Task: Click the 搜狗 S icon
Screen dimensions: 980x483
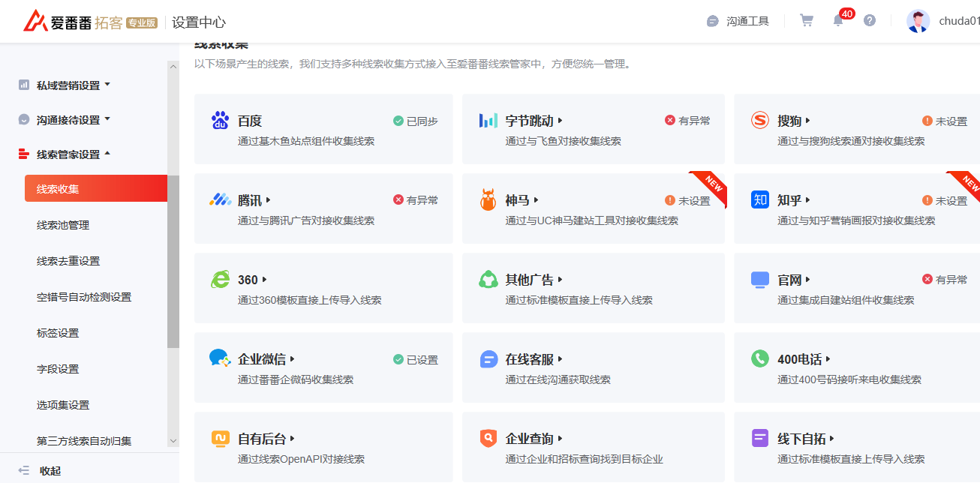Action: [x=760, y=121]
